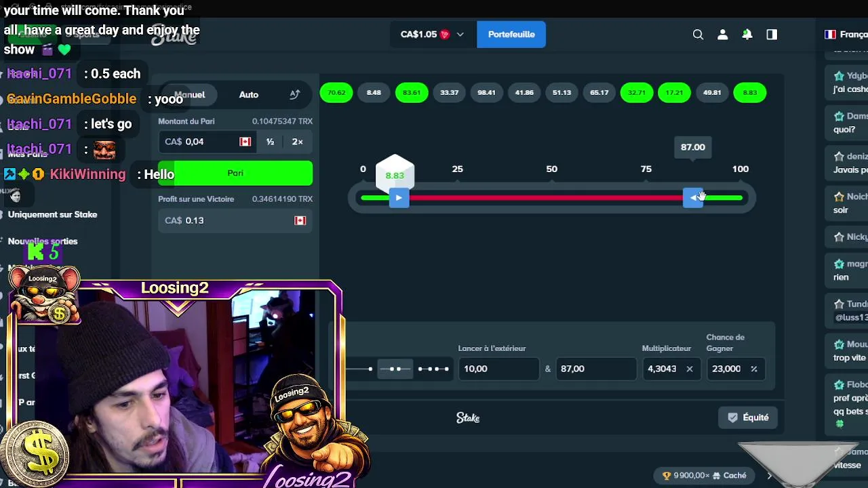Click the Stake logo below the game

pyautogui.click(x=468, y=418)
